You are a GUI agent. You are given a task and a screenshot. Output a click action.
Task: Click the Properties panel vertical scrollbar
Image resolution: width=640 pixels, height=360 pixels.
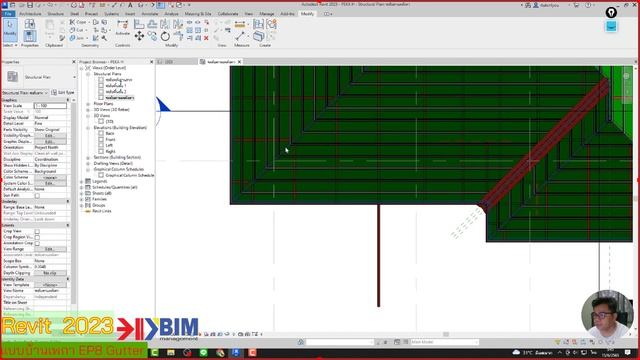click(74, 204)
